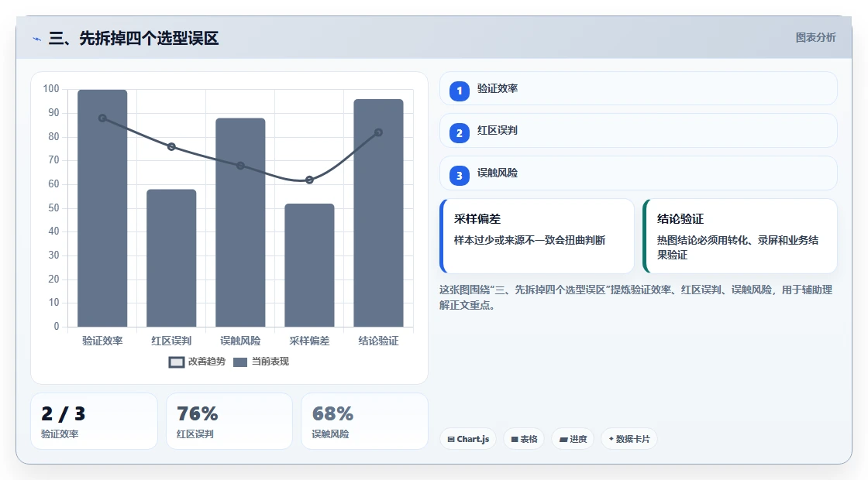Select the 验证效率 list item
The image size is (868, 480).
(x=639, y=88)
